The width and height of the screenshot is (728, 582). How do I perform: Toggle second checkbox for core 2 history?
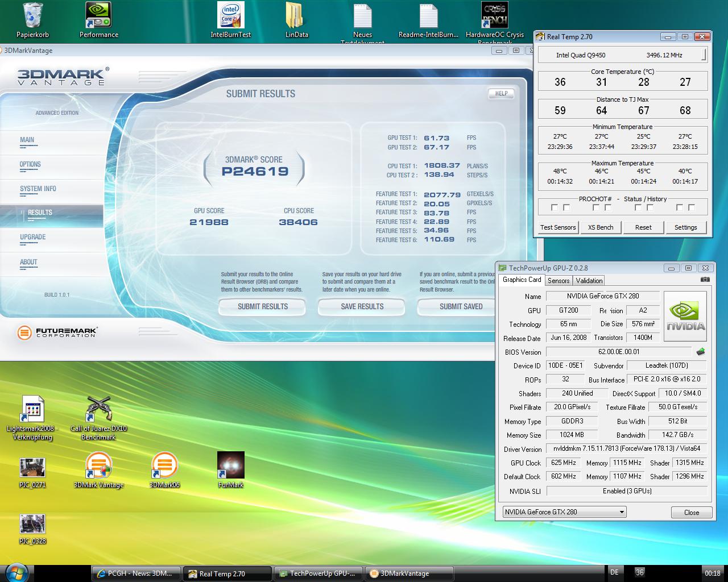650,208
